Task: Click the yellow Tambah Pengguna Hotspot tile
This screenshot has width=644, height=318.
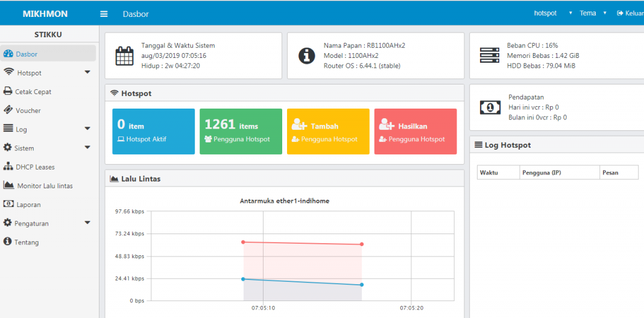Action: 328,132
